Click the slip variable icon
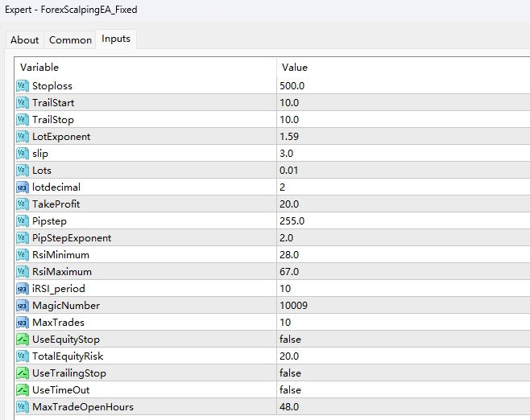Image resolution: width=530 pixels, height=420 pixels. click(23, 154)
